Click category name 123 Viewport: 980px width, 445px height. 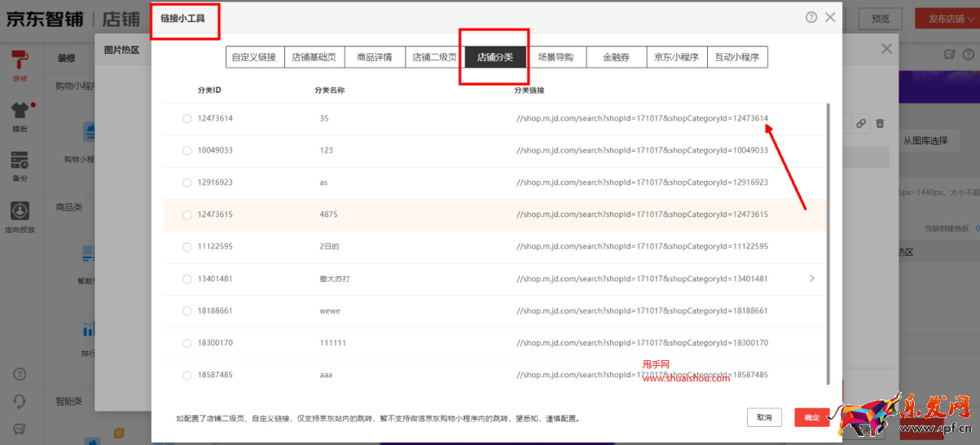[327, 150]
